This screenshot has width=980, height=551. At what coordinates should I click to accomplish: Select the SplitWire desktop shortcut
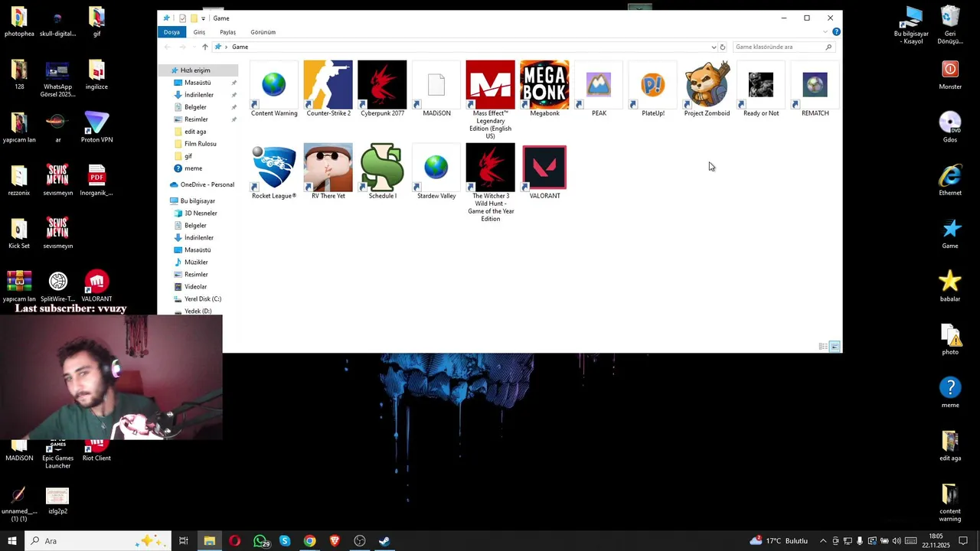(x=58, y=286)
